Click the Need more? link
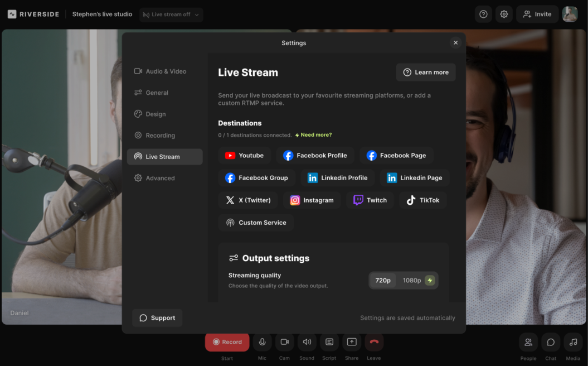Image resolution: width=588 pixels, height=366 pixels. (315, 135)
